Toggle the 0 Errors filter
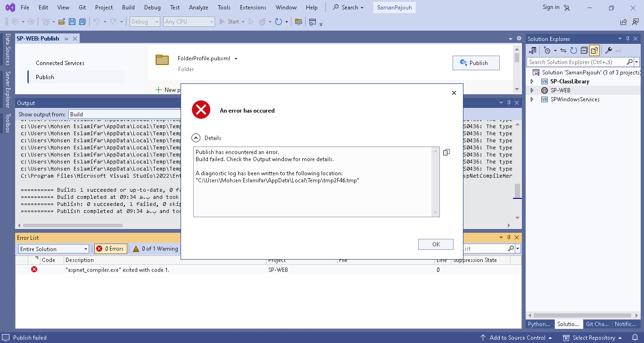 click(x=111, y=249)
